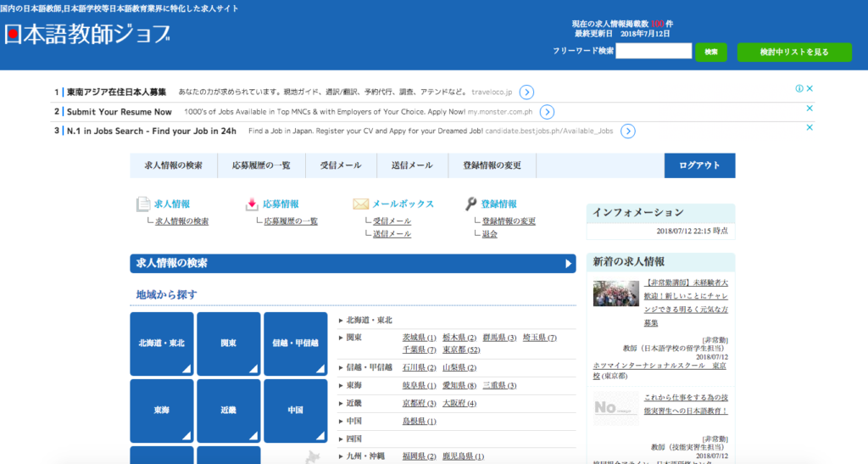Click the 求人情報 document icon
This screenshot has height=464, width=868.
coord(142,204)
